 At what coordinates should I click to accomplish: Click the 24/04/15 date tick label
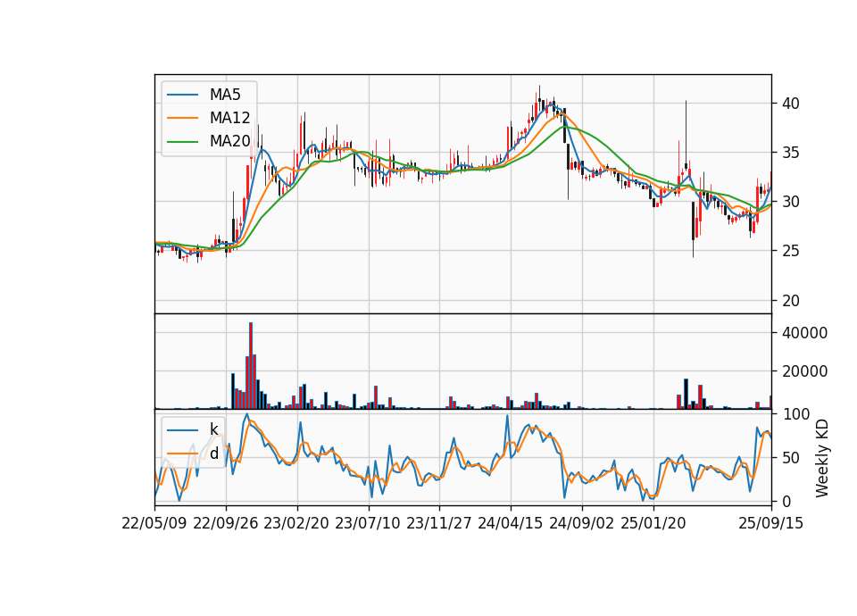[511, 523]
